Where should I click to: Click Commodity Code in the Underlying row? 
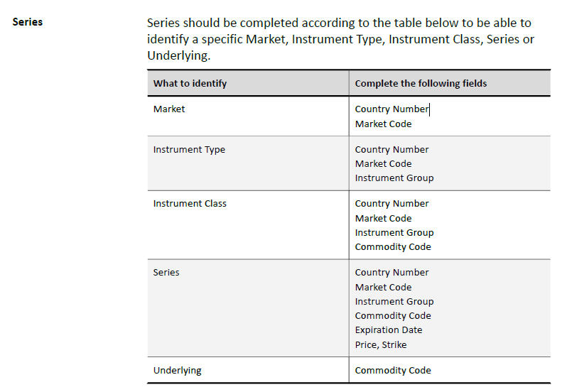click(x=393, y=370)
